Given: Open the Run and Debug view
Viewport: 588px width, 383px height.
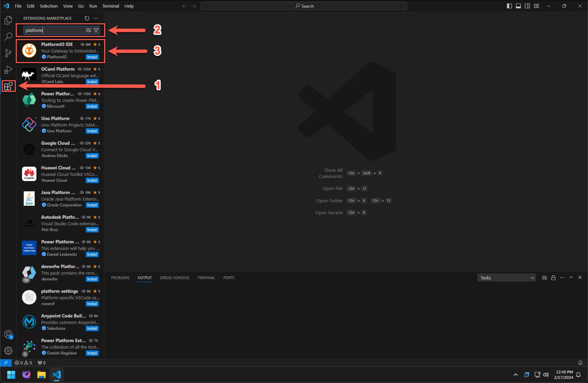Looking at the screenshot, I should [x=8, y=70].
